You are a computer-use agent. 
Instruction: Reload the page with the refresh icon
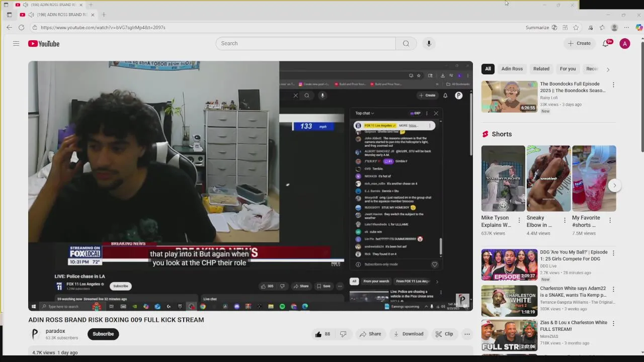(x=21, y=27)
